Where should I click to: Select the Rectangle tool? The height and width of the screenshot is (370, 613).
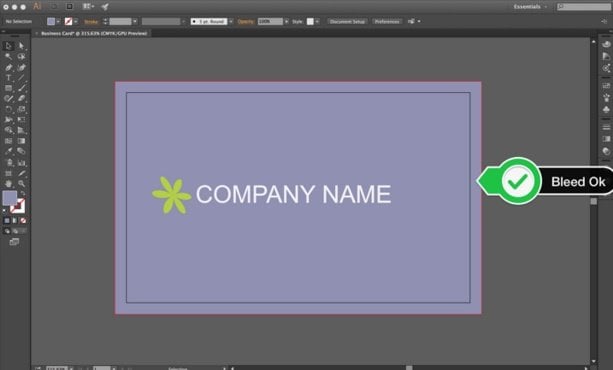click(8, 88)
